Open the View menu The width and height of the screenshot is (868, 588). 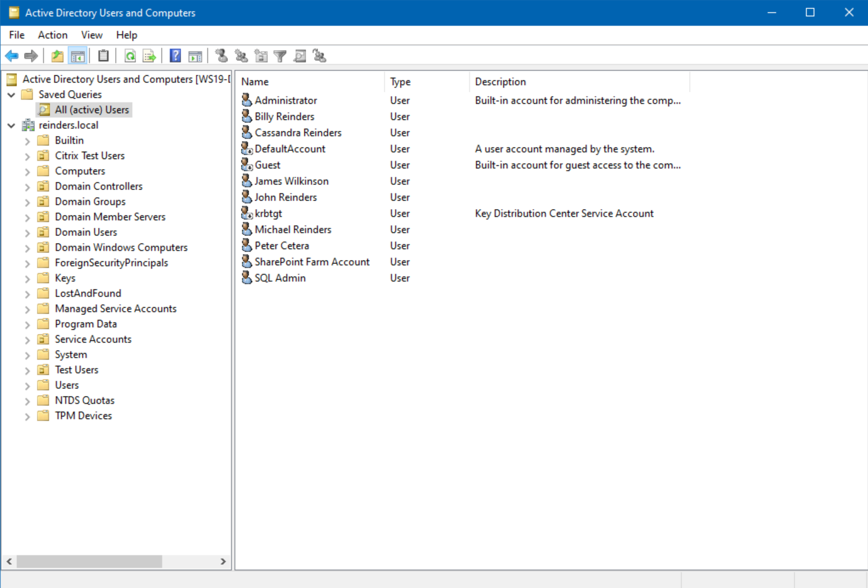[x=91, y=35]
